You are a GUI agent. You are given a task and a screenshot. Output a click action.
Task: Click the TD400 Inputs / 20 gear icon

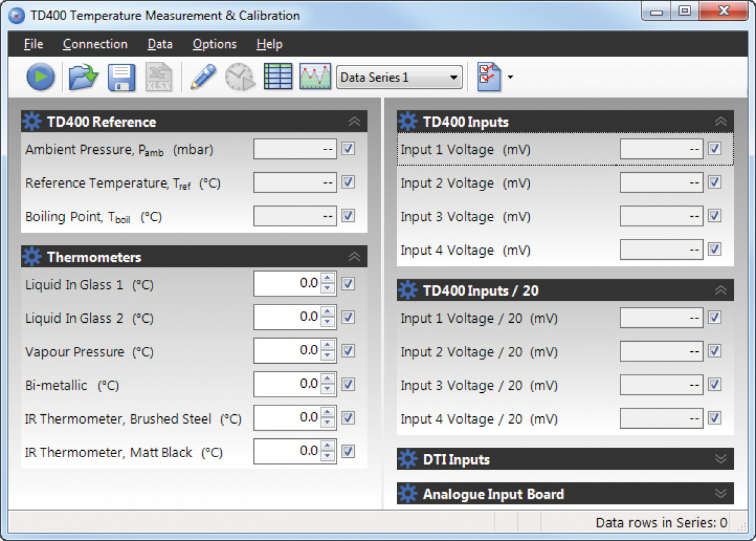[x=408, y=290]
